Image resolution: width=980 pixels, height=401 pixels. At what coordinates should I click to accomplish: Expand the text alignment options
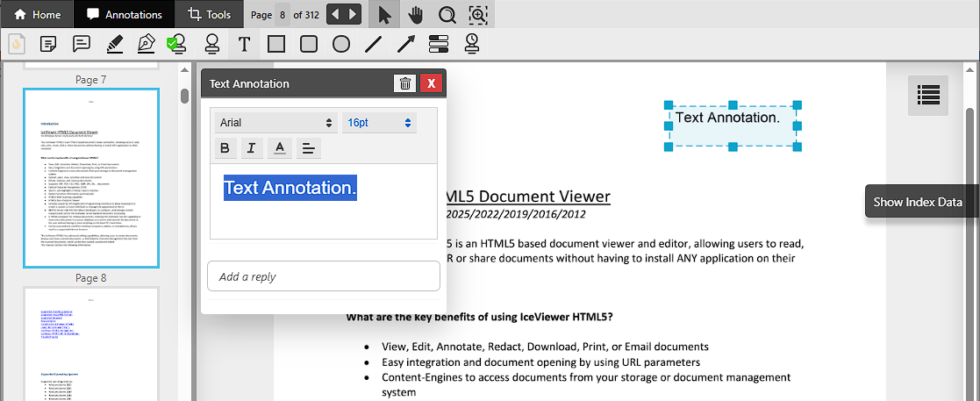pyautogui.click(x=308, y=147)
